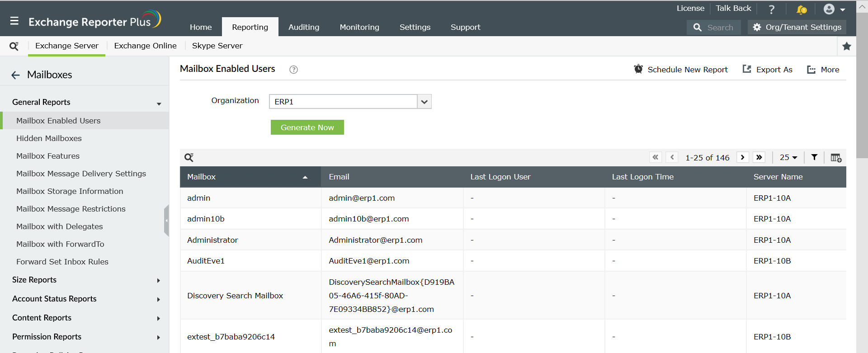Click the report search icon beside Exchange Server
Viewport: 868px width, 353px height.
click(14, 46)
